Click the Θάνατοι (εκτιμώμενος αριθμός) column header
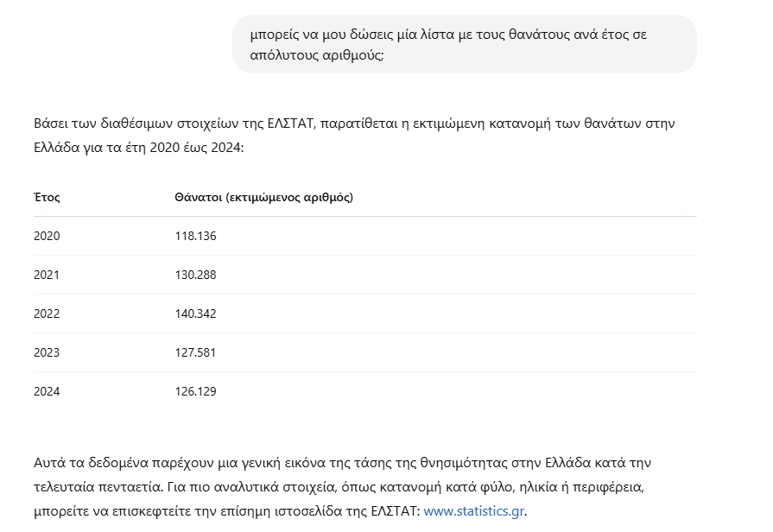This screenshot has height=532, width=773. pos(263,197)
